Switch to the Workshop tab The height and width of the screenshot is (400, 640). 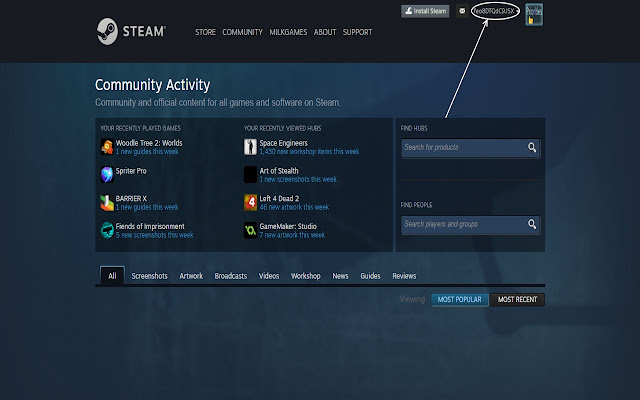tap(306, 276)
